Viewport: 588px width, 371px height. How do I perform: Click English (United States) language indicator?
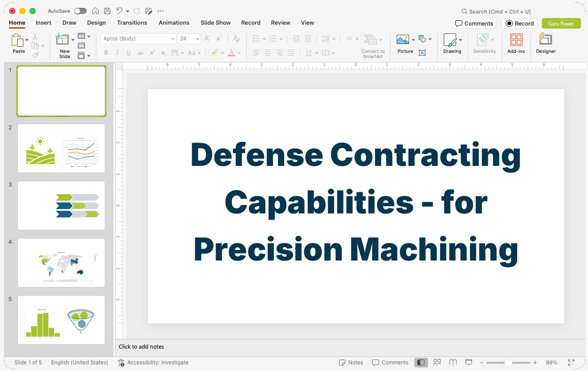[x=80, y=363]
